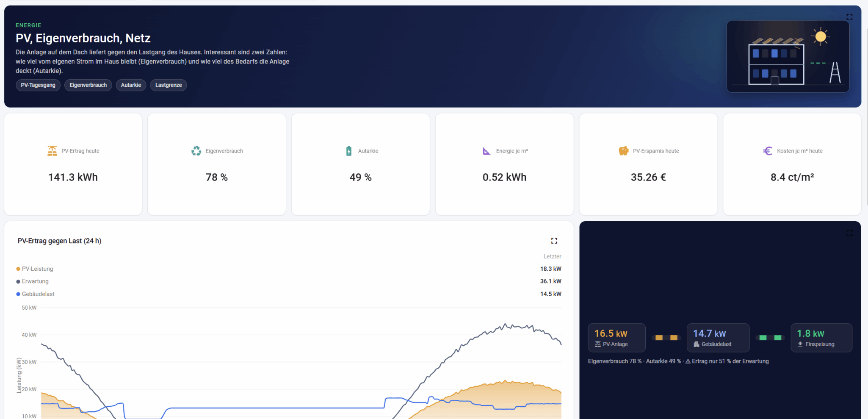Viewport: 868px width, 419px height.
Task: Toggle the Erwartung series in the legend
Action: [x=33, y=281]
